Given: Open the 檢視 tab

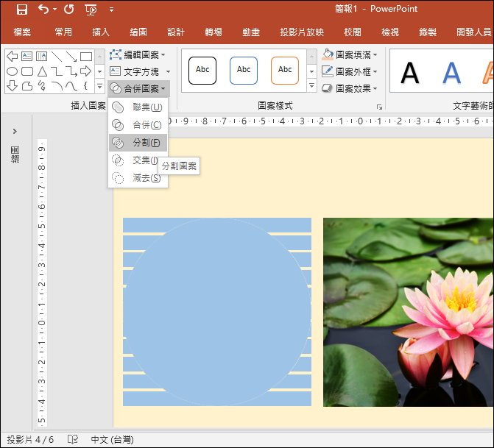Looking at the screenshot, I should pos(390,32).
